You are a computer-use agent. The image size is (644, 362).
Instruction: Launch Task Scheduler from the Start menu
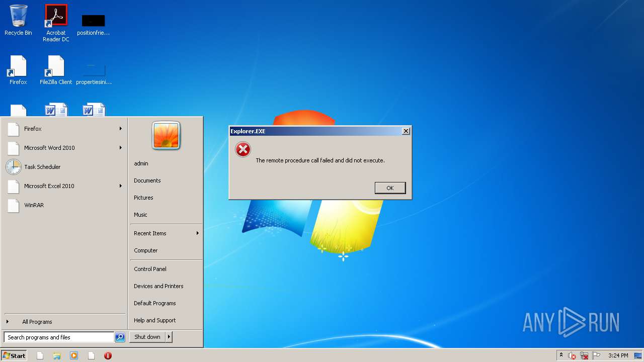click(x=64, y=167)
